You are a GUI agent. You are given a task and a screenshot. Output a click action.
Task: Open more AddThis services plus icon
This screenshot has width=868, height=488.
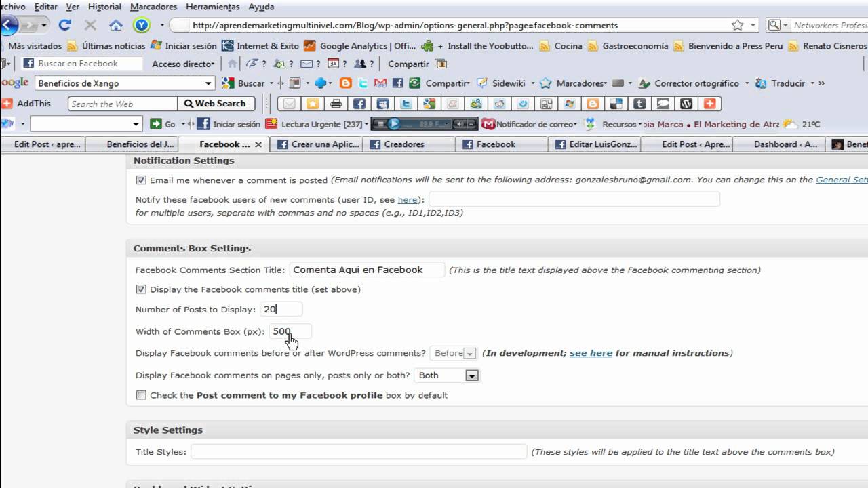pos(710,104)
